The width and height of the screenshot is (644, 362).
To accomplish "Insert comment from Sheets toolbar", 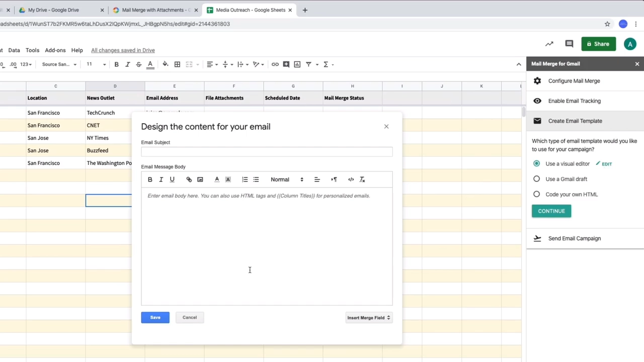I will 286,64.
